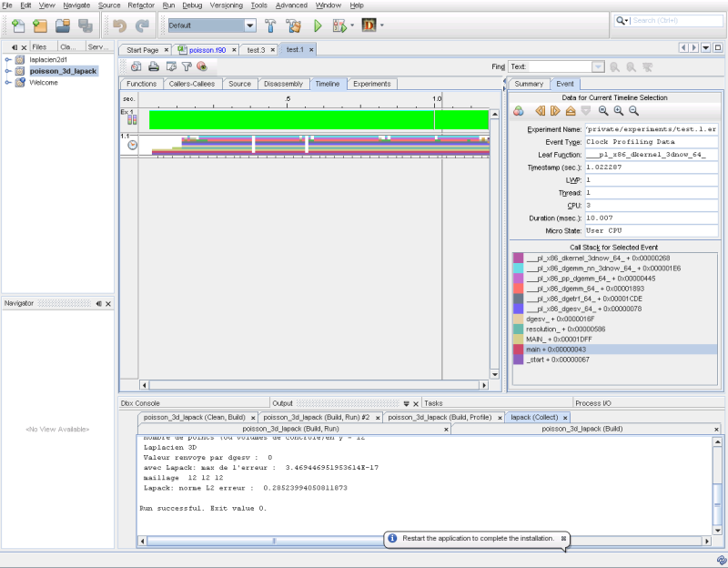The width and height of the screenshot is (728, 568).
Task: Open the Default configuration dropdown
Action: 248,25
